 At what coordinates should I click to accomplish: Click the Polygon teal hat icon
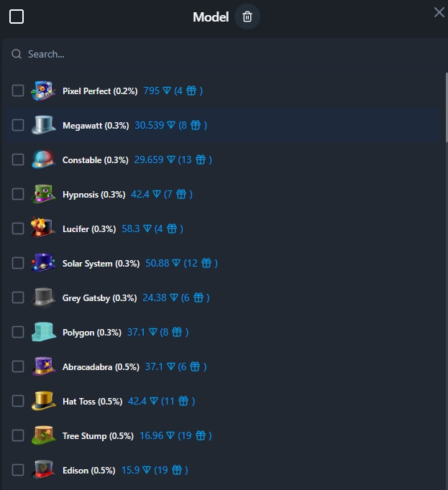[x=43, y=332]
